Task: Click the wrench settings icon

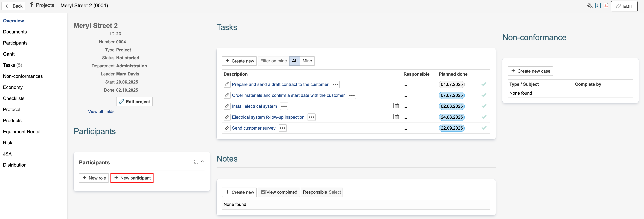Action: (x=590, y=6)
